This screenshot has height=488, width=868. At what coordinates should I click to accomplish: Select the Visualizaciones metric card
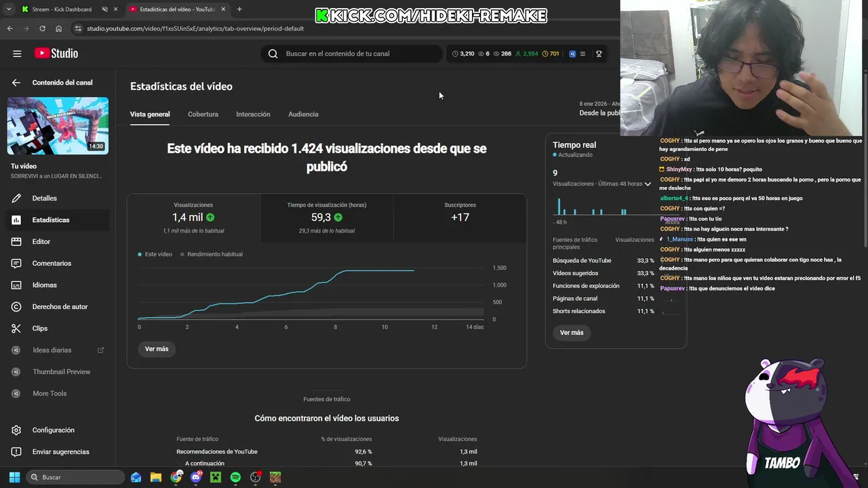pyautogui.click(x=193, y=218)
